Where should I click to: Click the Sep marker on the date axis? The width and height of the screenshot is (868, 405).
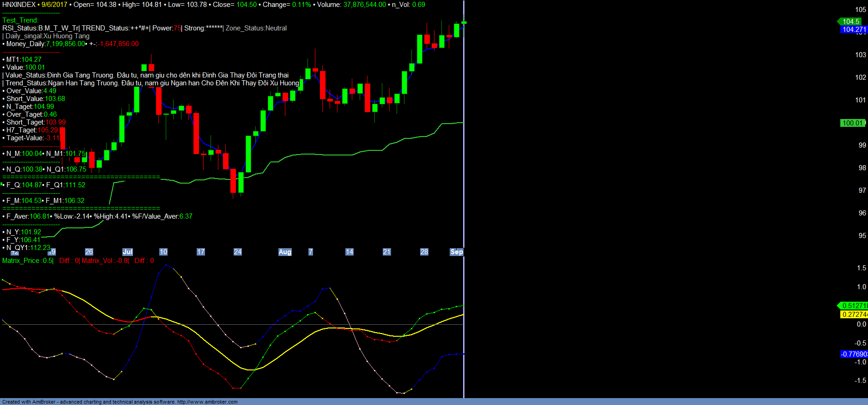(456, 252)
